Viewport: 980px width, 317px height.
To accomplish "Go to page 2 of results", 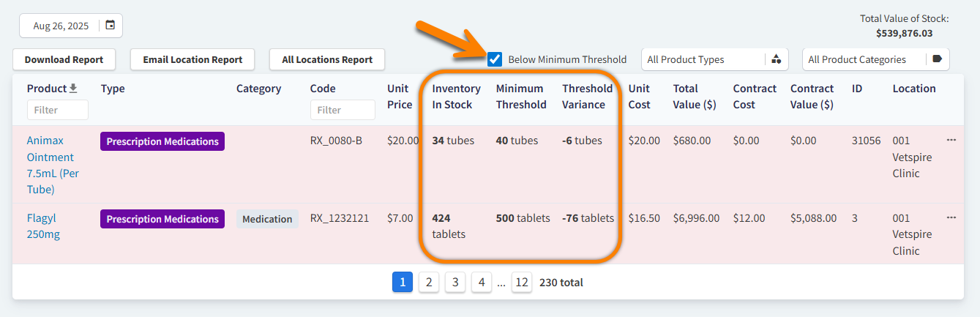I will 429,282.
